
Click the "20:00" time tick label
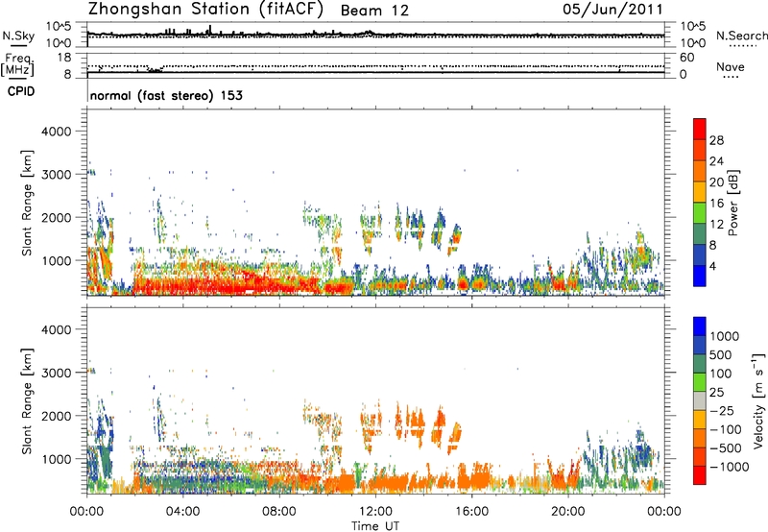(567, 512)
